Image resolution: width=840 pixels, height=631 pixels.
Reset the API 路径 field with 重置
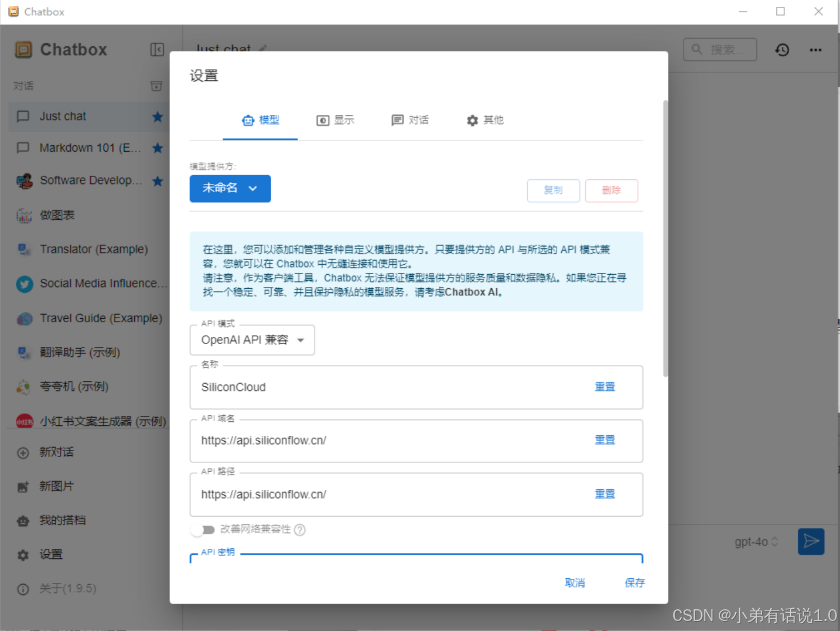click(x=605, y=494)
